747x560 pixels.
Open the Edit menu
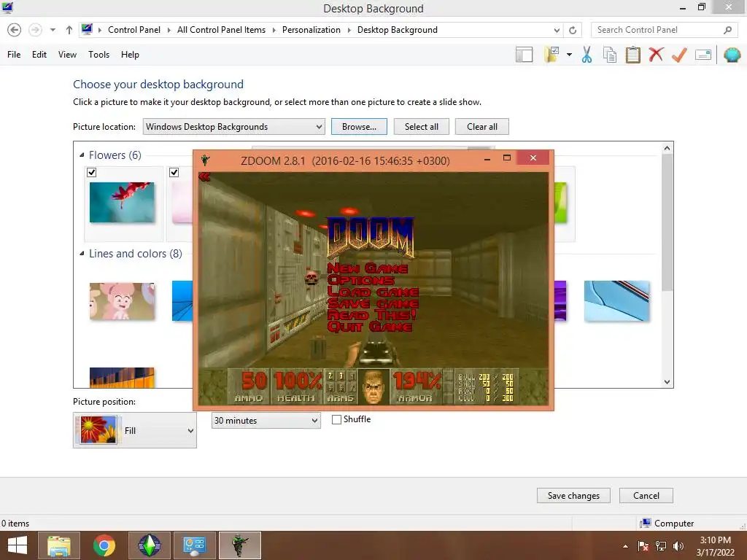[x=39, y=55]
